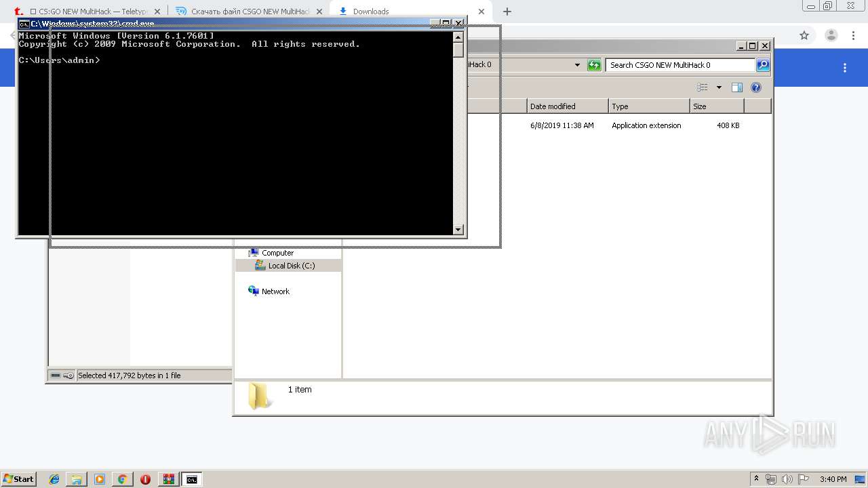This screenshot has width=868, height=488.
Task: Sort files by Date modified column
Action: (568, 106)
